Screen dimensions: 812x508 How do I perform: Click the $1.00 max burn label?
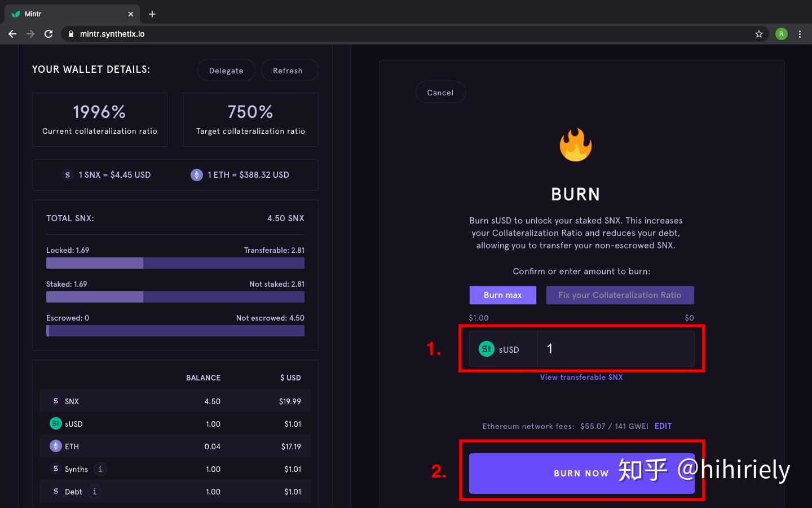(x=479, y=318)
